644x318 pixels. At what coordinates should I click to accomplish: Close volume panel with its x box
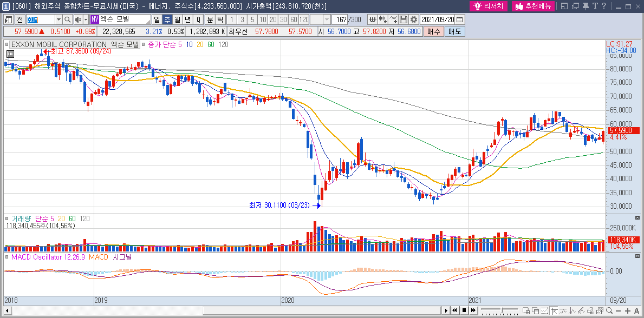[637, 217]
